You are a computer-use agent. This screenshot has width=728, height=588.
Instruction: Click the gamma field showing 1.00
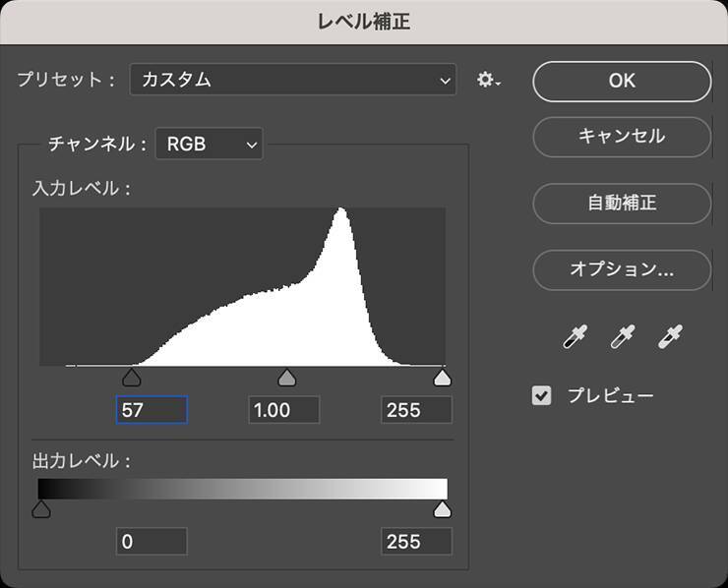283,410
